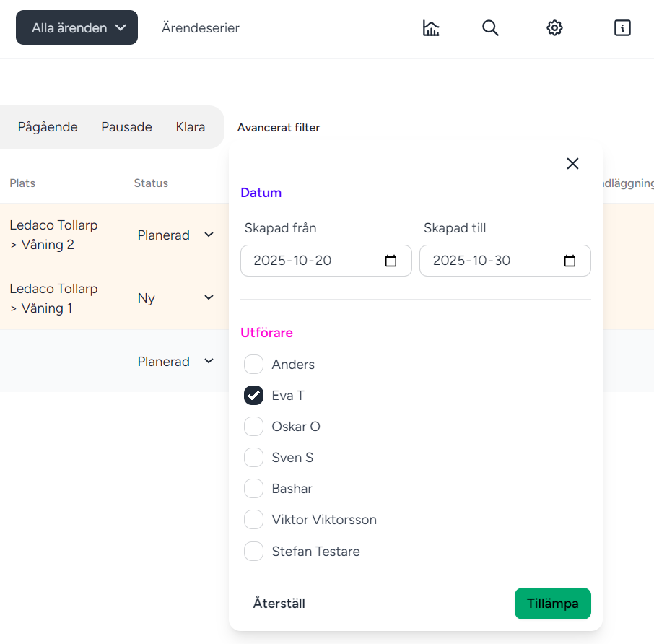Open calendar picker for Skapad till
This screenshot has height=644, width=654.
570,261
